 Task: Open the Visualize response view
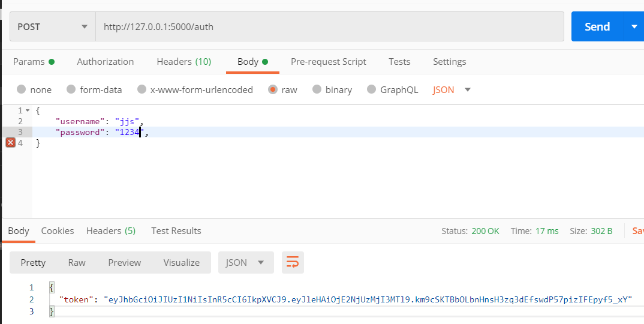(x=182, y=262)
